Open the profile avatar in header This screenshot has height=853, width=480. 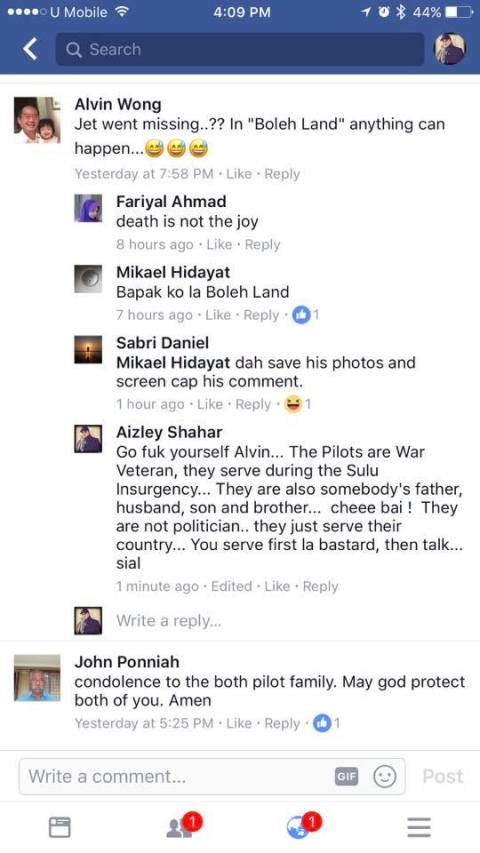click(450, 49)
